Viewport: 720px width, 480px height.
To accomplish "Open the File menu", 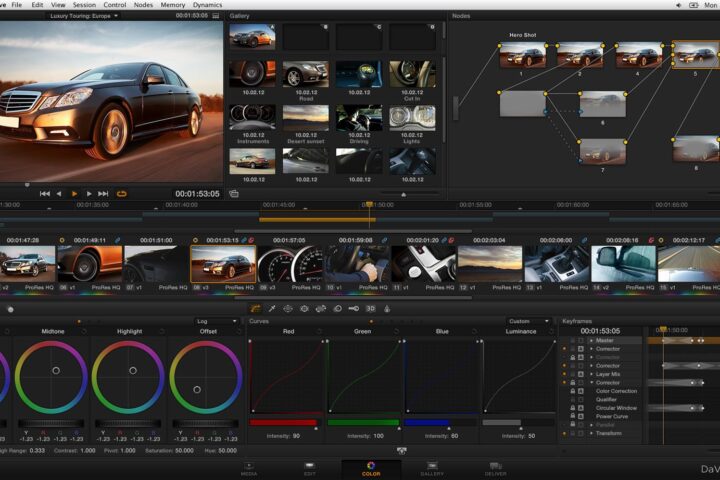I will tap(17, 5).
